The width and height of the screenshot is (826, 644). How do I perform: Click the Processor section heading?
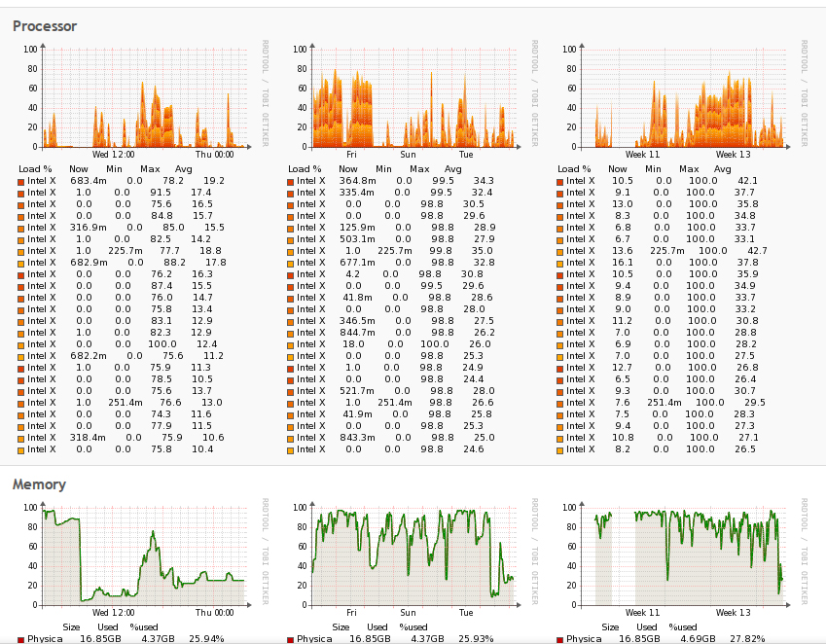click(x=45, y=26)
